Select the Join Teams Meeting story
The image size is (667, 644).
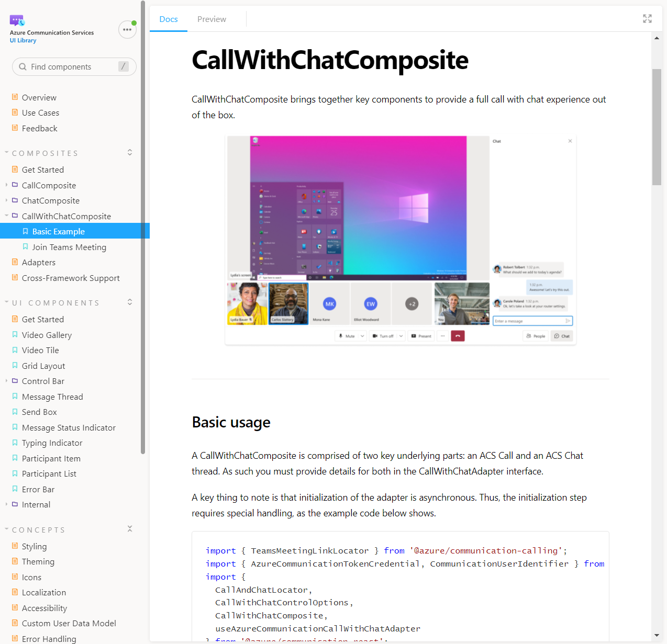click(x=70, y=246)
